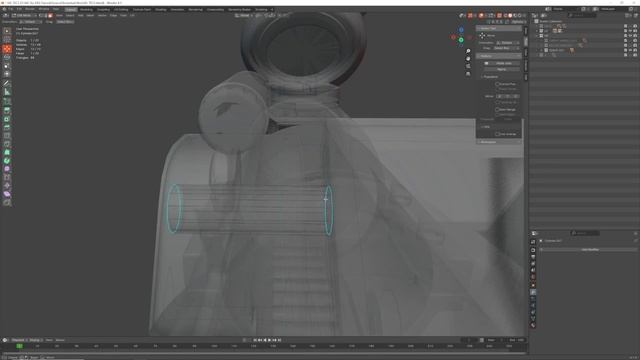Open the Options popover in viewport header
Viewport: 640px width, 360px height.
[x=518, y=22]
